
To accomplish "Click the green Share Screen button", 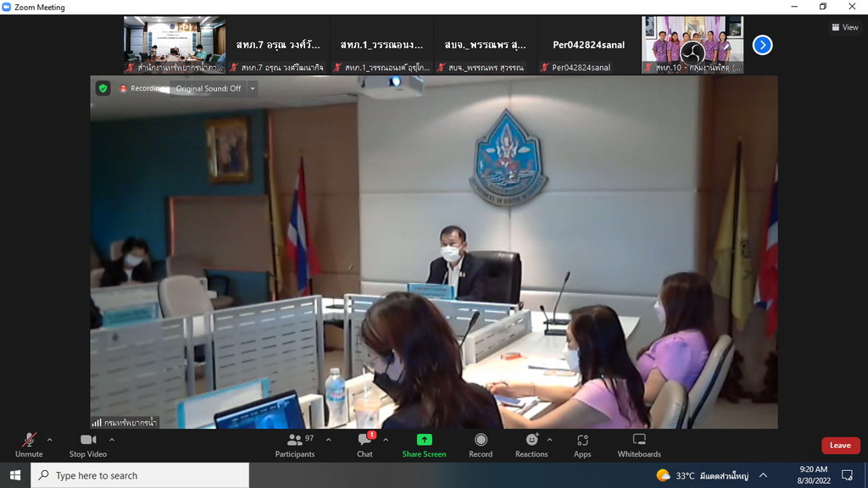I will pyautogui.click(x=424, y=446).
